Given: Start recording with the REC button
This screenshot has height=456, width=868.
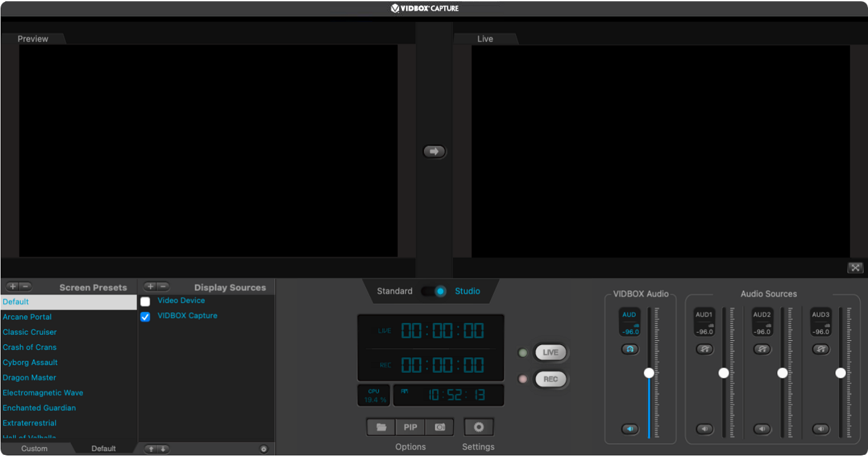Looking at the screenshot, I should click(x=550, y=379).
